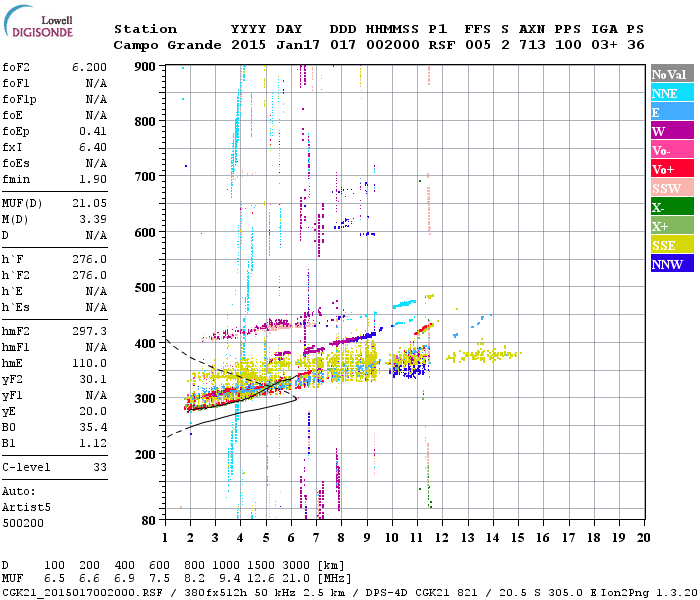The height and width of the screenshot is (600, 700).
Task: Click MUF value 6.5 in bottom table
Action: click(x=54, y=579)
